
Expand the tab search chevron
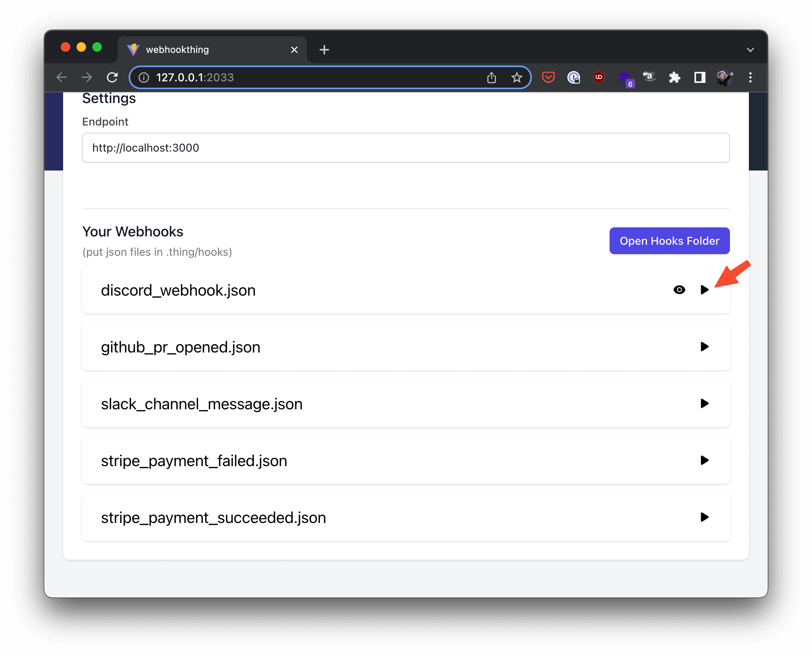[750, 50]
